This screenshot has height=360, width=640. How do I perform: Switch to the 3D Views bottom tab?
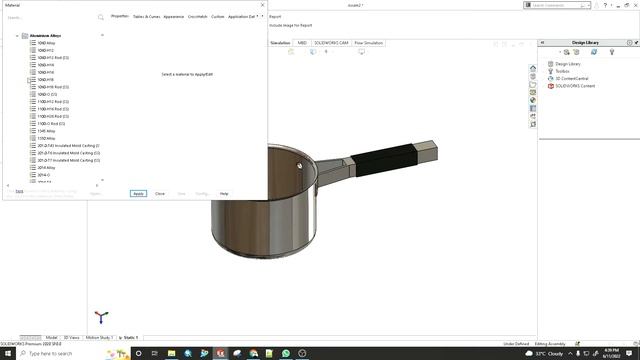(x=71, y=338)
